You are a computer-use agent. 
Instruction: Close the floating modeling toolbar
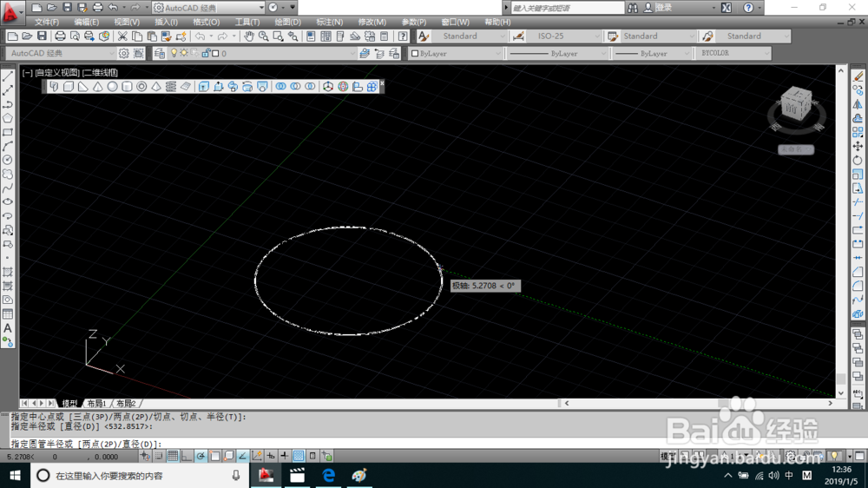[x=381, y=83]
